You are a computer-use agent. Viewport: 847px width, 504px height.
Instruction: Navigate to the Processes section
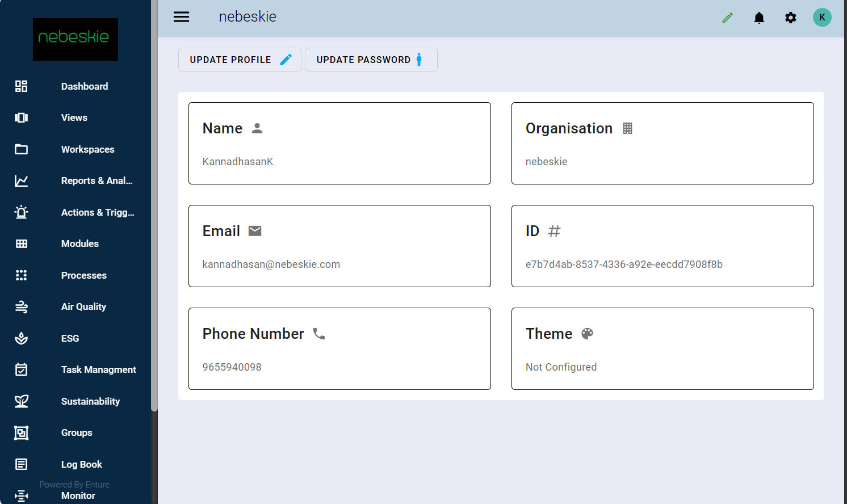point(84,275)
